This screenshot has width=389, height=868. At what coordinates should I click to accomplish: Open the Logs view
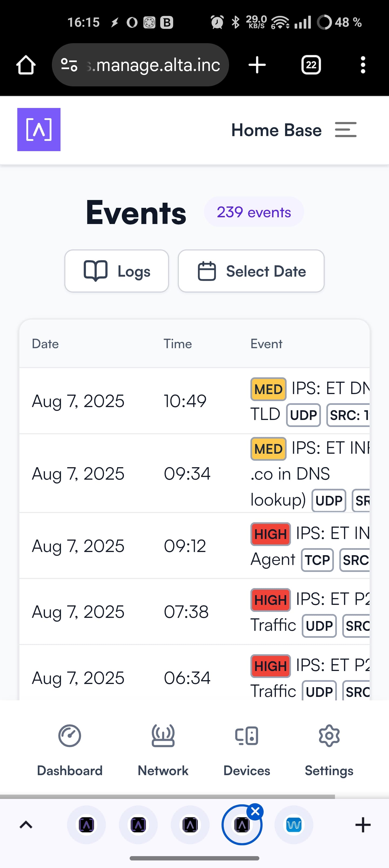[116, 271]
